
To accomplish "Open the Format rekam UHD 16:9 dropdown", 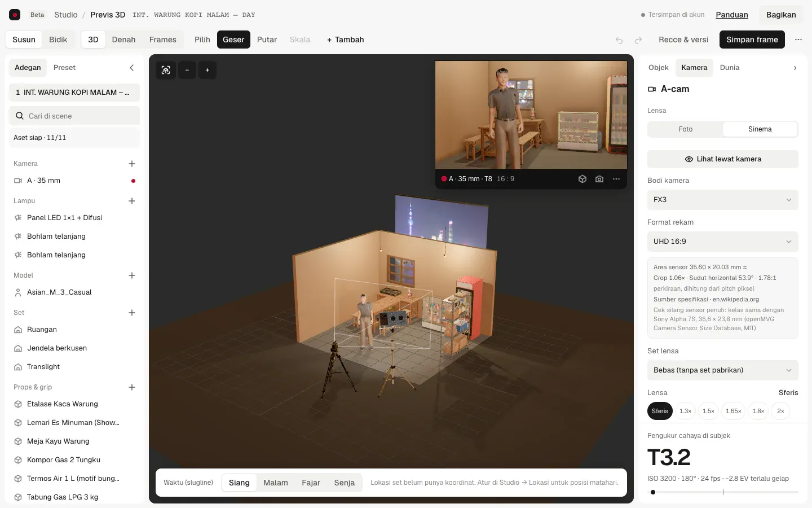I will coord(723,242).
